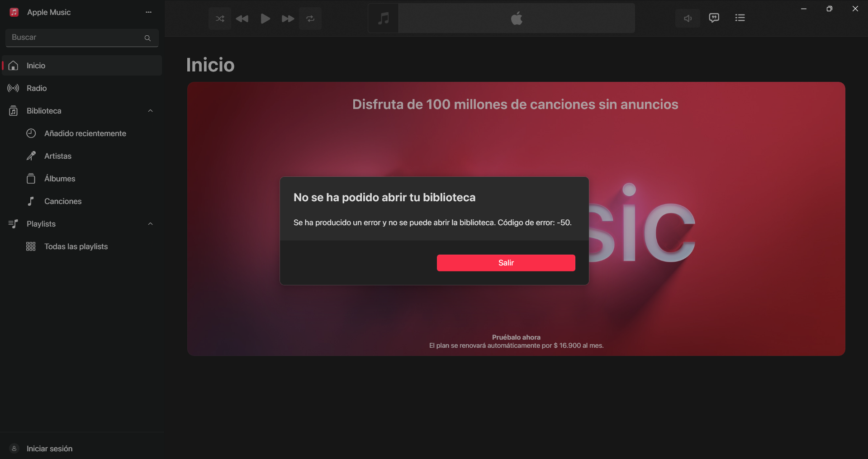Viewport: 868px width, 459px height.
Task: Open Añadido recientemente
Action: [x=85, y=133]
